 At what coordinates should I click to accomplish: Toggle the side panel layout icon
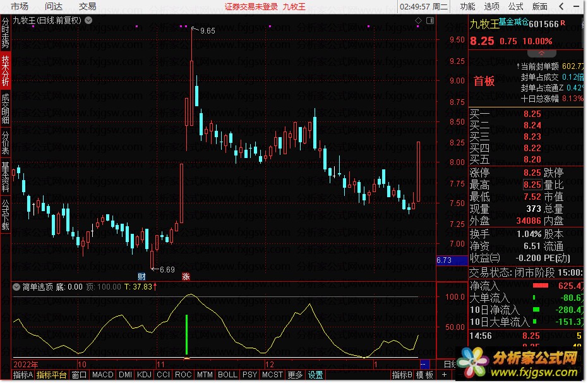[429, 21]
